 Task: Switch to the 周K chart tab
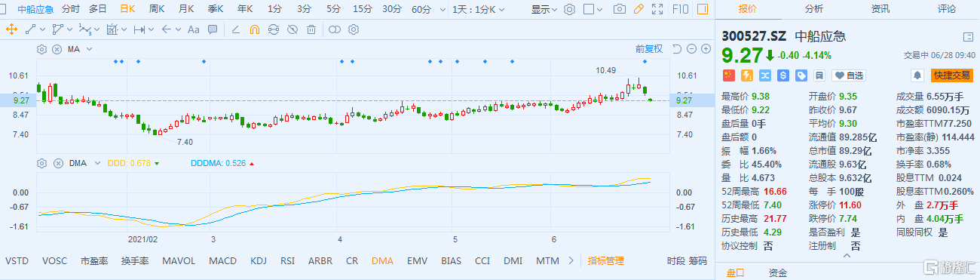tap(157, 9)
